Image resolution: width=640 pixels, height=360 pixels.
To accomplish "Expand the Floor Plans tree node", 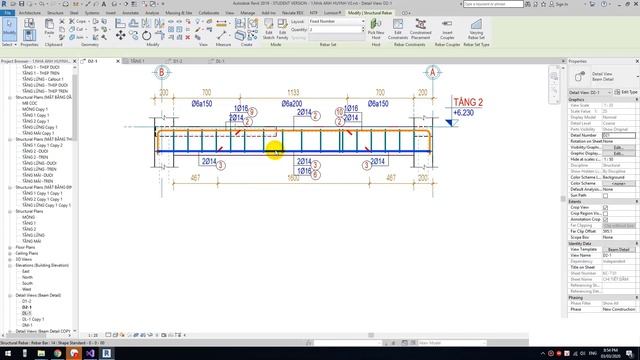I will (10, 247).
